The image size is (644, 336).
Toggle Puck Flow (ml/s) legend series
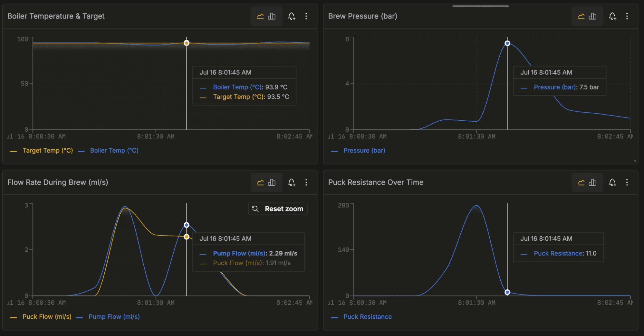point(41,317)
